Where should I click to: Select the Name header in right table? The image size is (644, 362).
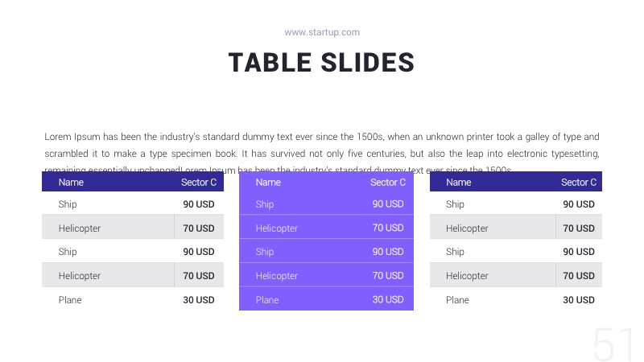pyautogui.click(x=459, y=183)
